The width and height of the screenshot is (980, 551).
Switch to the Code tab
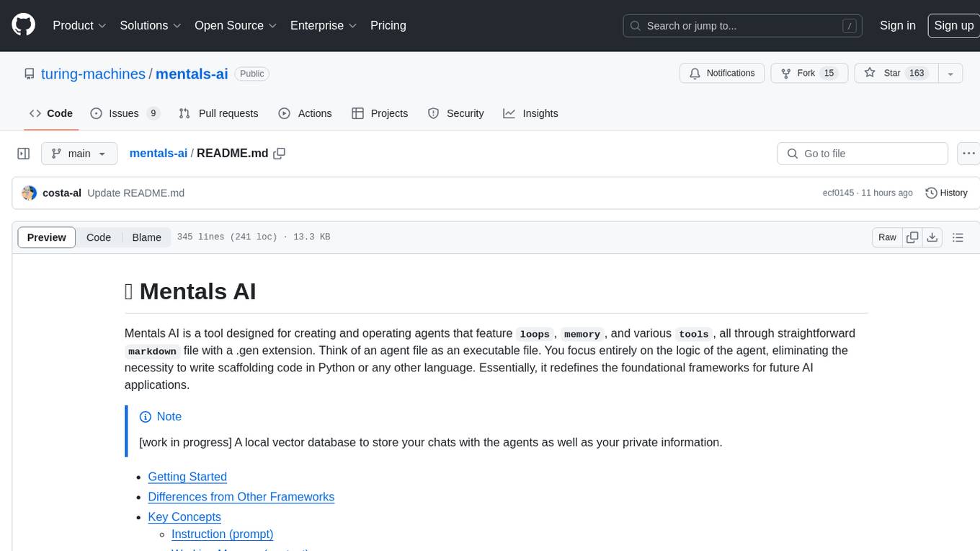(50, 113)
